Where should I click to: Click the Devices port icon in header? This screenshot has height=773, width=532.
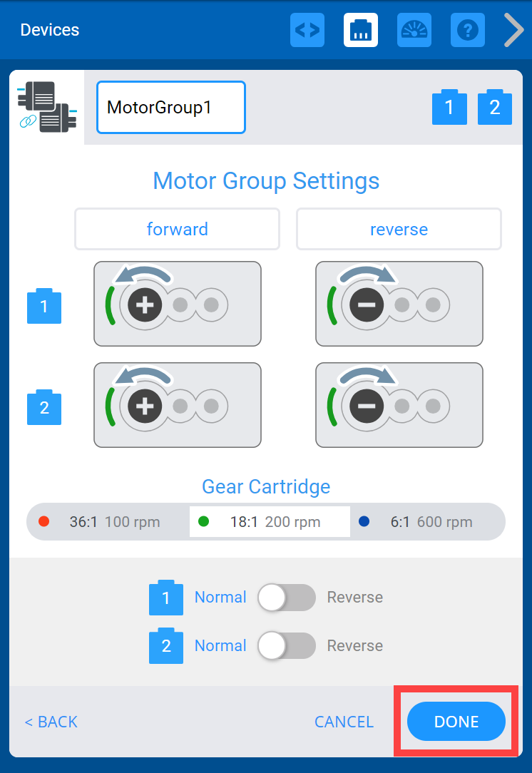click(361, 30)
